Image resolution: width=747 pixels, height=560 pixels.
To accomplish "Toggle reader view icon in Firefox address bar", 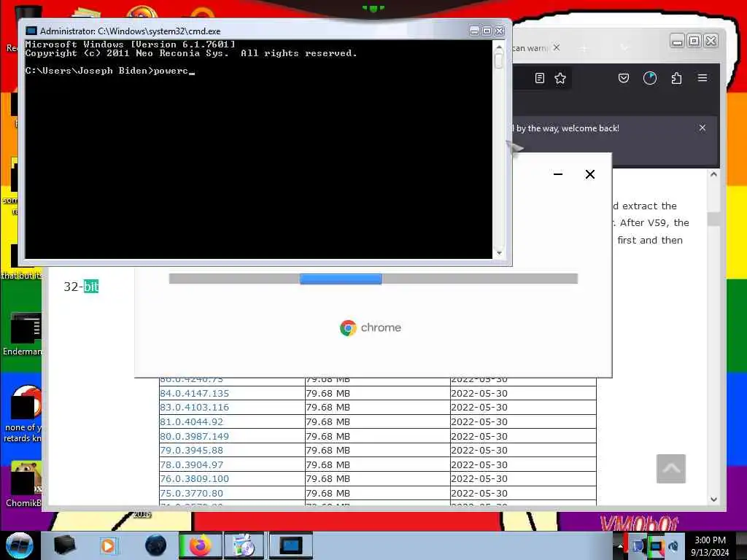I will (x=539, y=78).
